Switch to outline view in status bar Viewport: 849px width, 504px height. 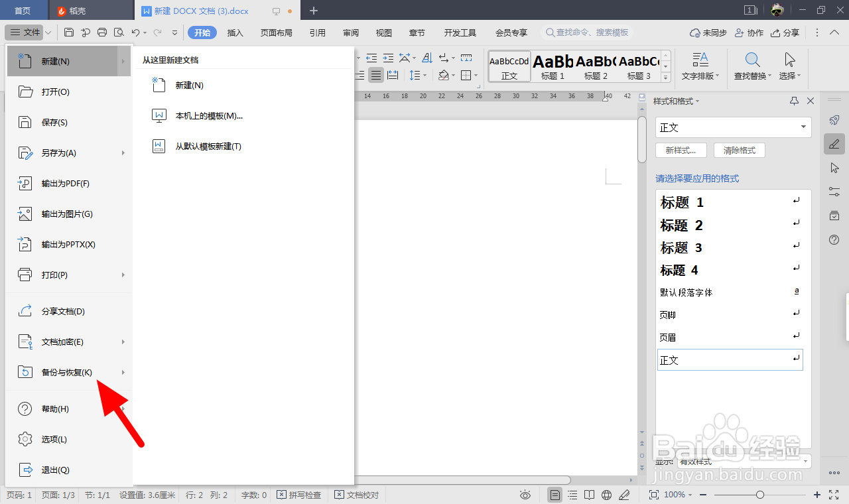[x=572, y=495]
